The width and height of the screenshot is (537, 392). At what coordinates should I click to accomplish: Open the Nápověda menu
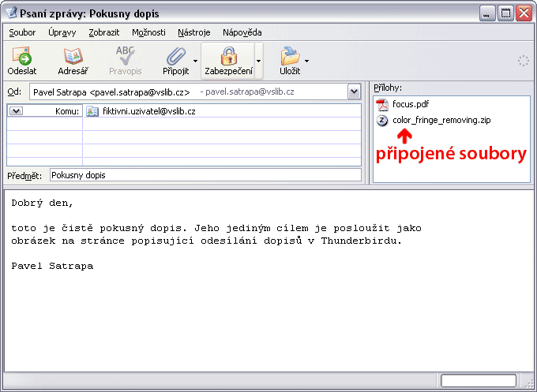coord(242,32)
